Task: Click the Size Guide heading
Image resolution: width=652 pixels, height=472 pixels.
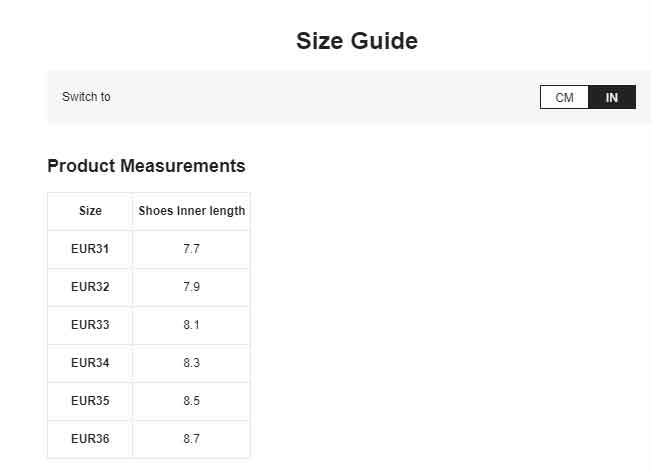Action: point(357,41)
